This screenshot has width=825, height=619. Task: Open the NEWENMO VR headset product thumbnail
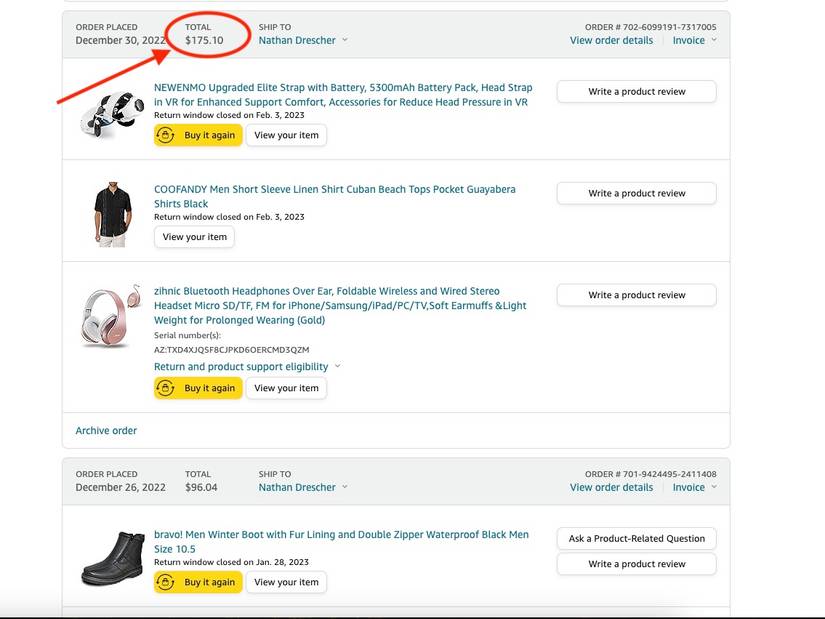(110, 110)
